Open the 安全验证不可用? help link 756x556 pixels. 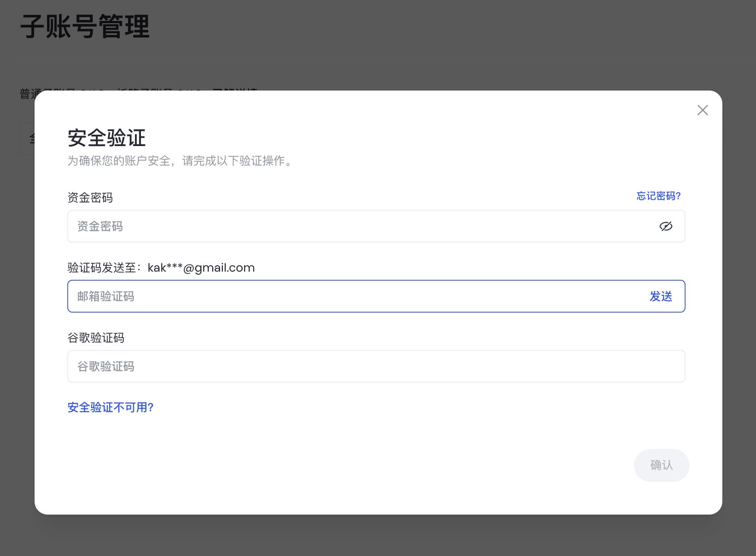111,407
